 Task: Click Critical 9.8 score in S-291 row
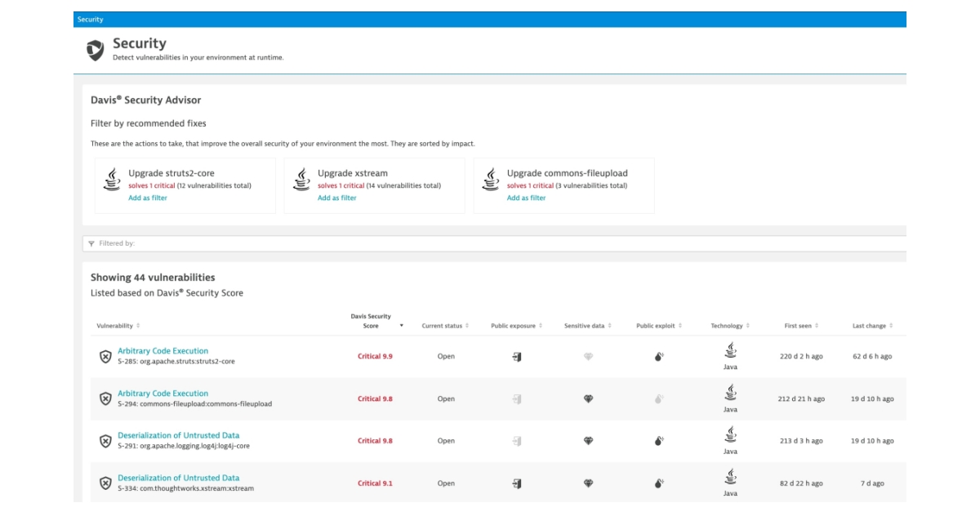pyautogui.click(x=375, y=441)
